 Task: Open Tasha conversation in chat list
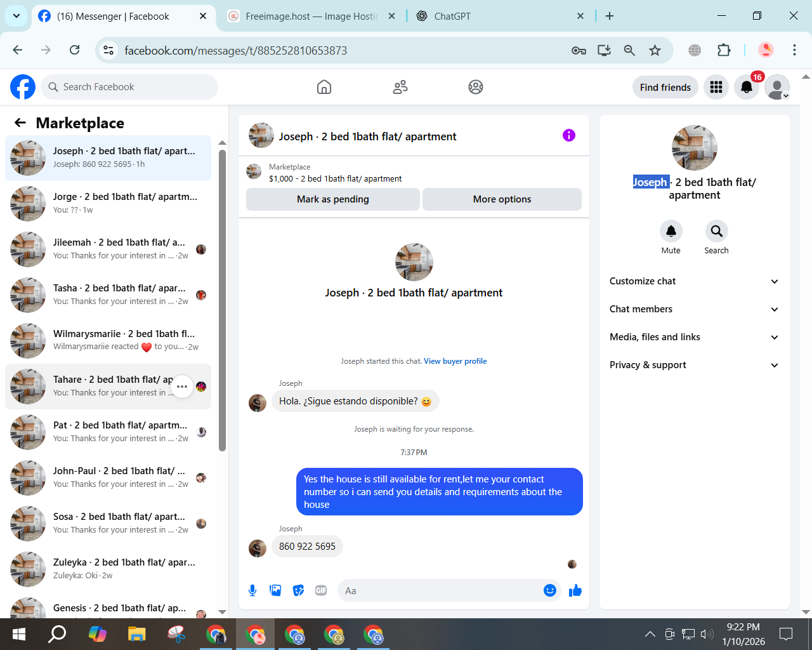click(108, 295)
